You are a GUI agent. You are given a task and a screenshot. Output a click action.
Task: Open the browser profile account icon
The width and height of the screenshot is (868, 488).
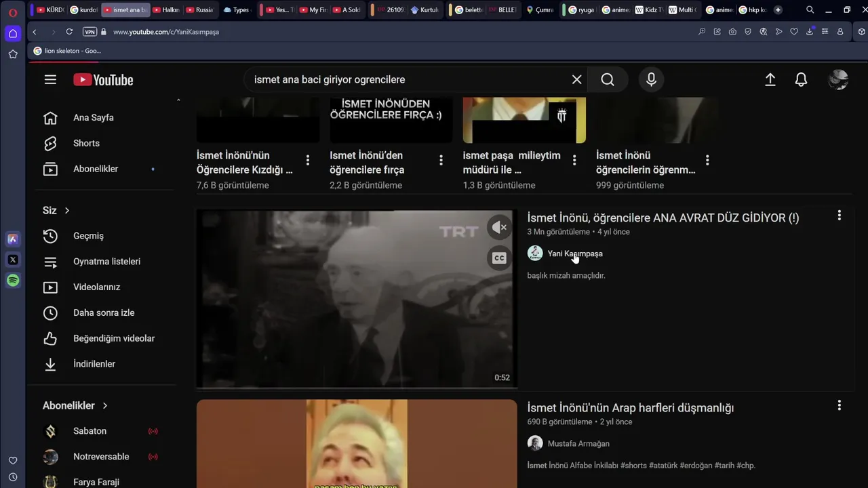(x=840, y=32)
